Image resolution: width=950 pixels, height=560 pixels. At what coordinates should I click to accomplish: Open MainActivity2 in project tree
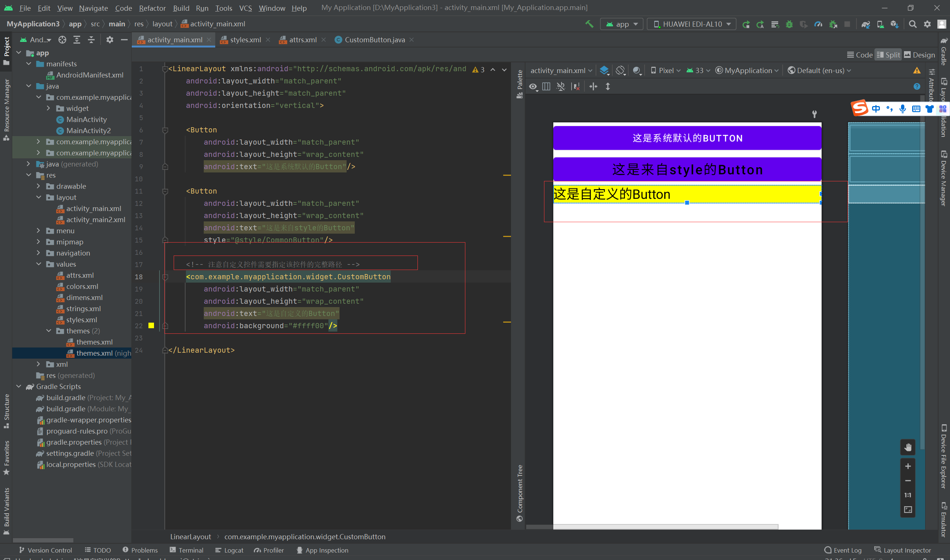coord(88,131)
